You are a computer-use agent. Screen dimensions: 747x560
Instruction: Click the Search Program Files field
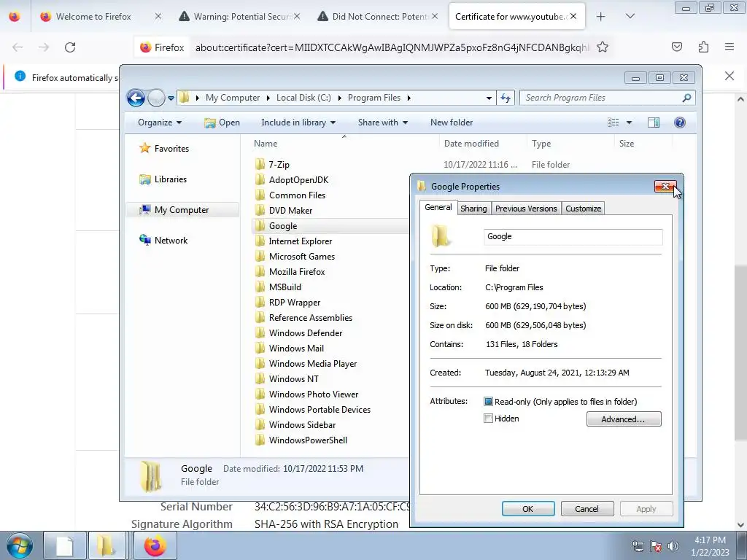pyautogui.click(x=608, y=98)
